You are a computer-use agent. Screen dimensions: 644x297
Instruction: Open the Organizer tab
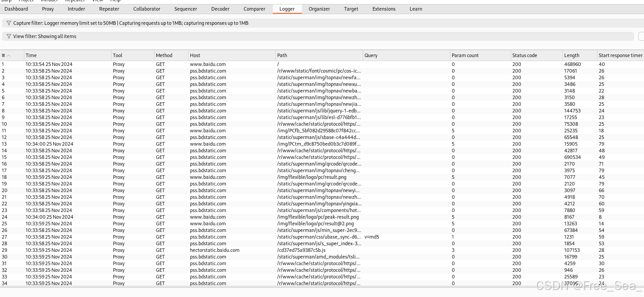[x=319, y=9]
